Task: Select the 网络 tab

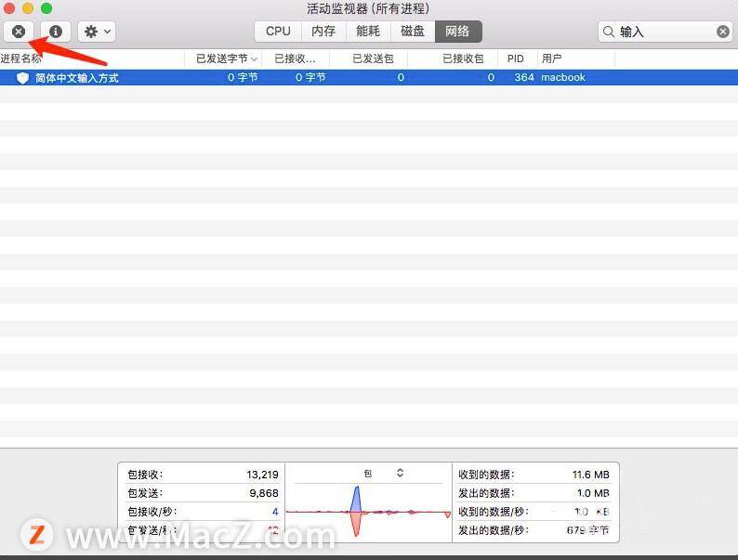Action: coord(458,32)
